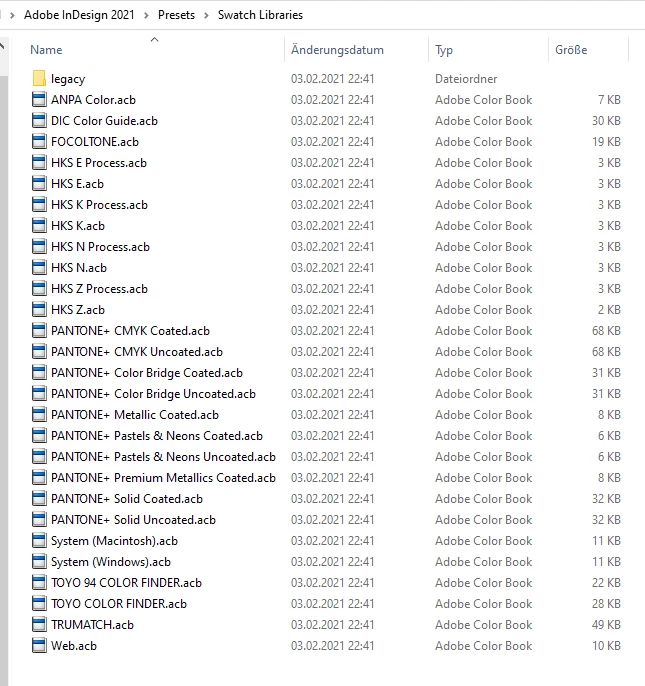This screenshot has height=686, width=645.
Task: Click the sort arrow above Name column
Action: pyautogui.click(x=154, y=40)
